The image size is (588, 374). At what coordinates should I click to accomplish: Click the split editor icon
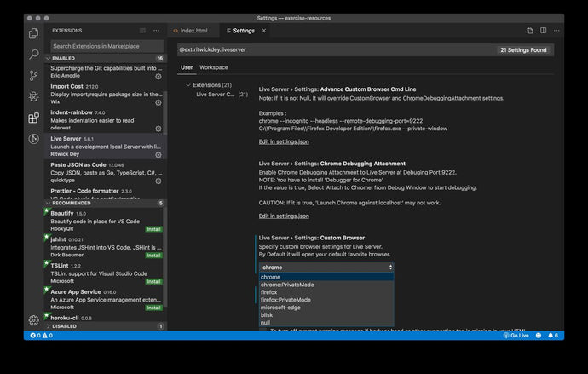click(x=542, y=31)
